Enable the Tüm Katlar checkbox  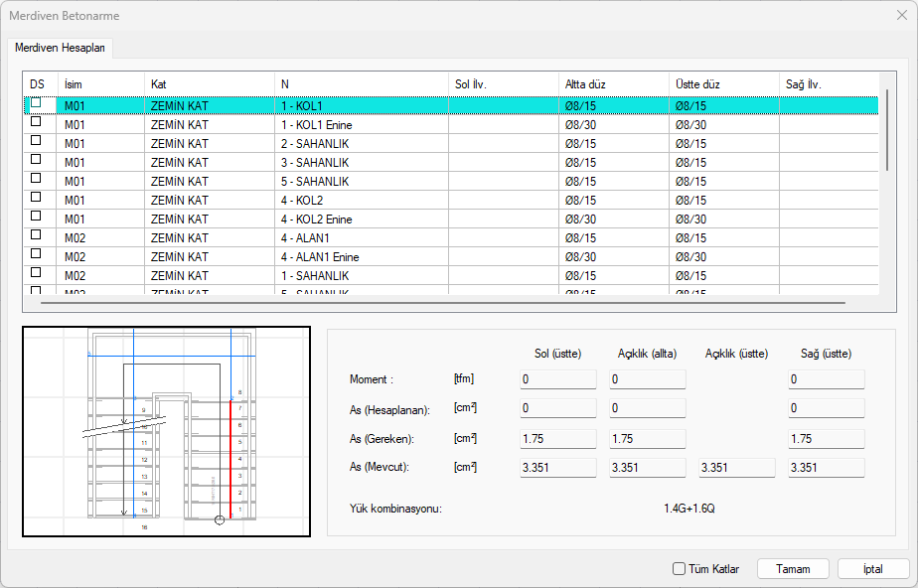pyautogui.click(x=680, y=569)
